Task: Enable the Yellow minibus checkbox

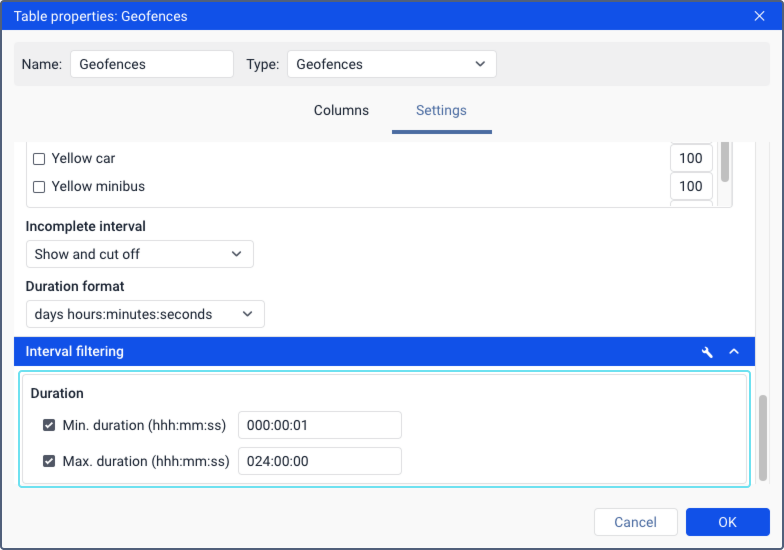Action: pyautogui.click(x=39, y=187)
